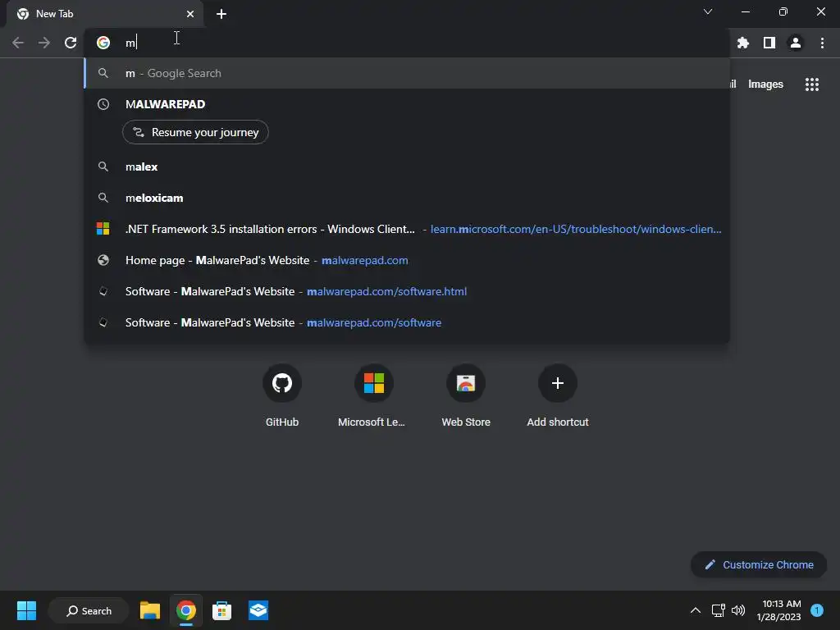The width and height of the screenshot is (840, 630).
Task: Show hidden system tray icons
Action: click(x=696, y=610)
